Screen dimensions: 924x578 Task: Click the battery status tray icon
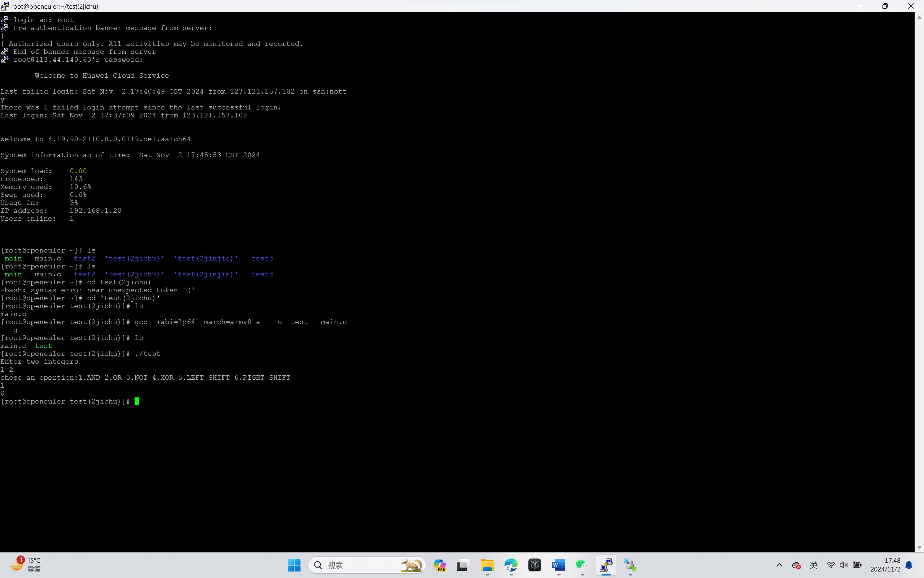click(x=857, y=565)
